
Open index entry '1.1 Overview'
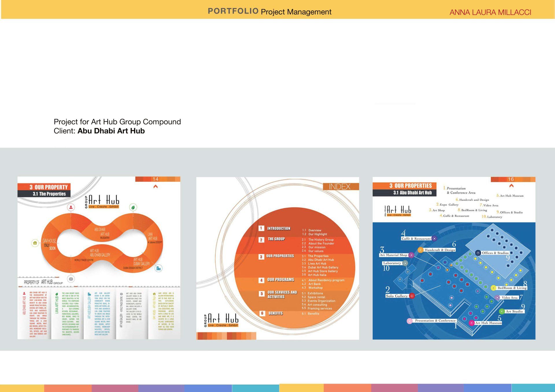[x=312, y=231]
